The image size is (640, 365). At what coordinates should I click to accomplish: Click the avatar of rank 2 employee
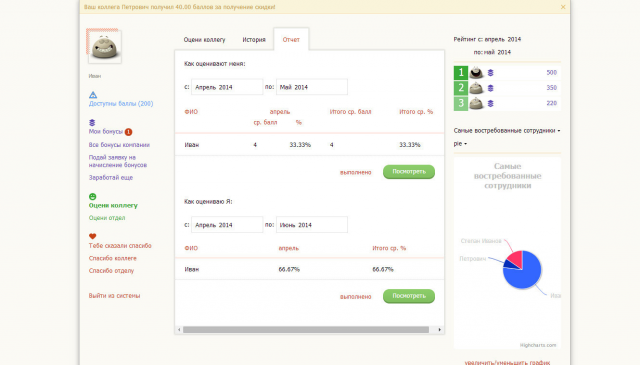(476, 88)
